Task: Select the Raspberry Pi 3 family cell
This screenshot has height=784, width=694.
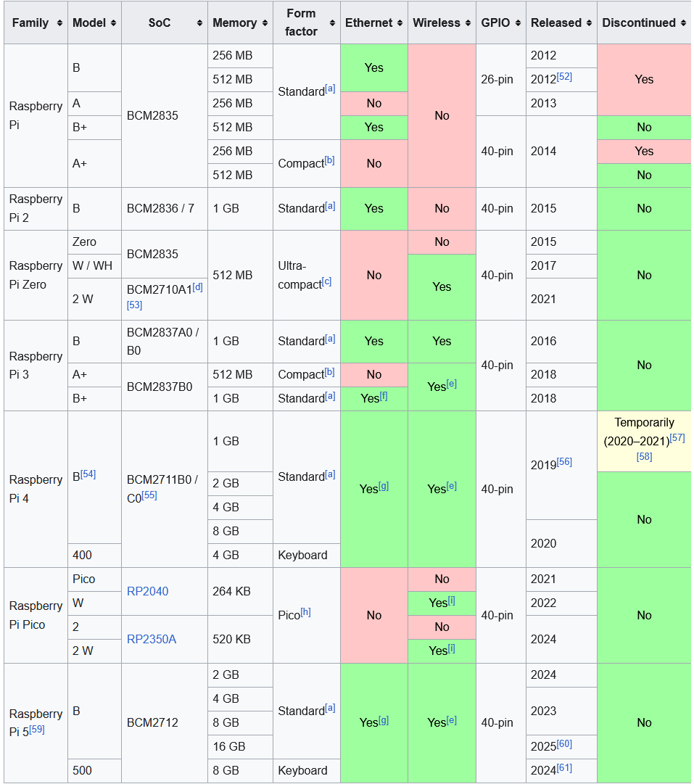Action: [36, 366]
